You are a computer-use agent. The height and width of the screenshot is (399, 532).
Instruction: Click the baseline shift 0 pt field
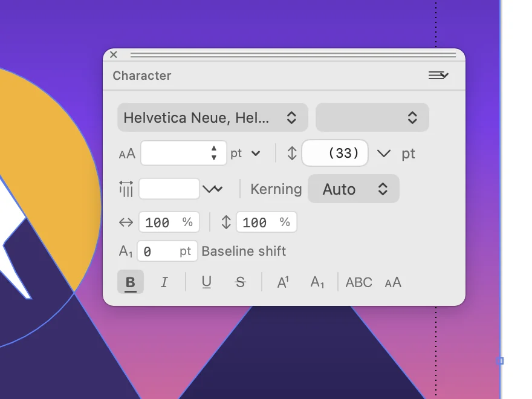pyautogui.click(x=167, y=251)
